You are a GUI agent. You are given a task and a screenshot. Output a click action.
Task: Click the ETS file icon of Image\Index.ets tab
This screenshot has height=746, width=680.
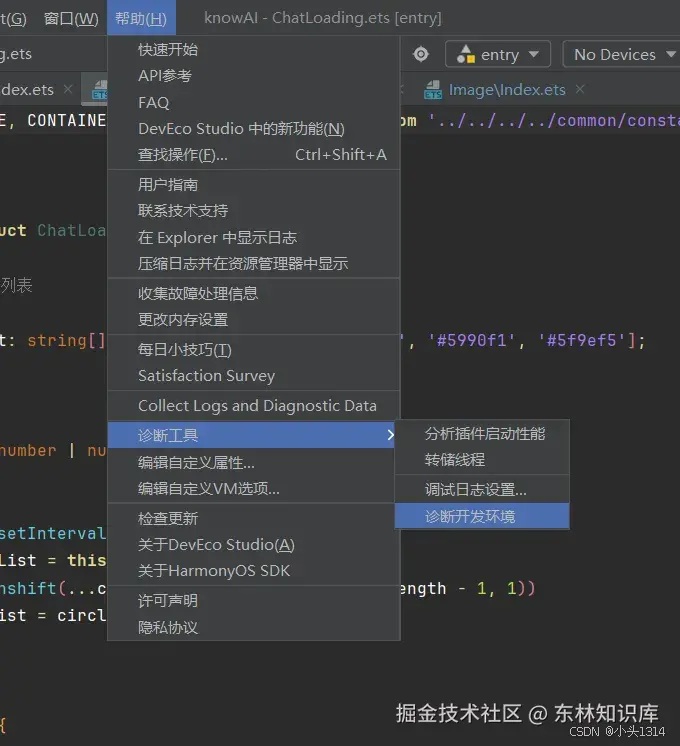[433, 89]
